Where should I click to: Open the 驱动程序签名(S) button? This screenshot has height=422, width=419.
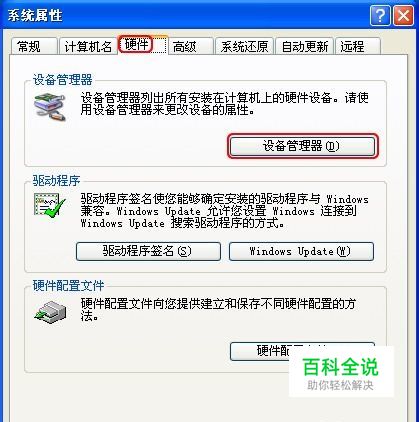tap(148, 251)
